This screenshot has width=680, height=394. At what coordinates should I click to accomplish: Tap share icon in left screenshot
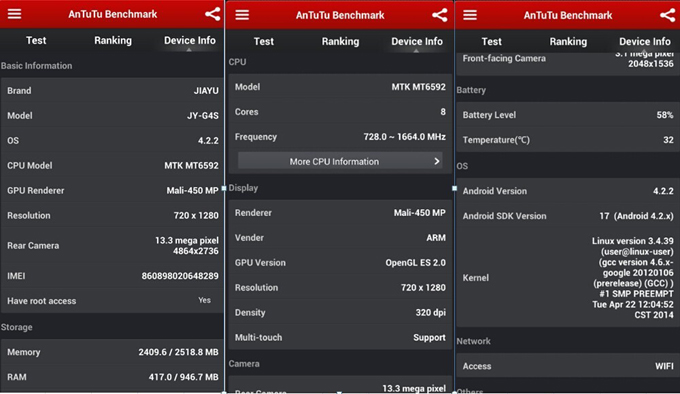coord(212,14)
